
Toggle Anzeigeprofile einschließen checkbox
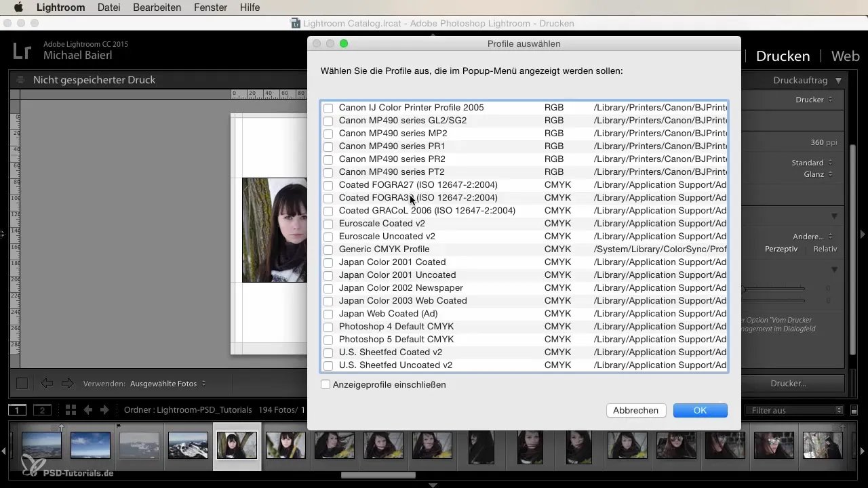325,384
